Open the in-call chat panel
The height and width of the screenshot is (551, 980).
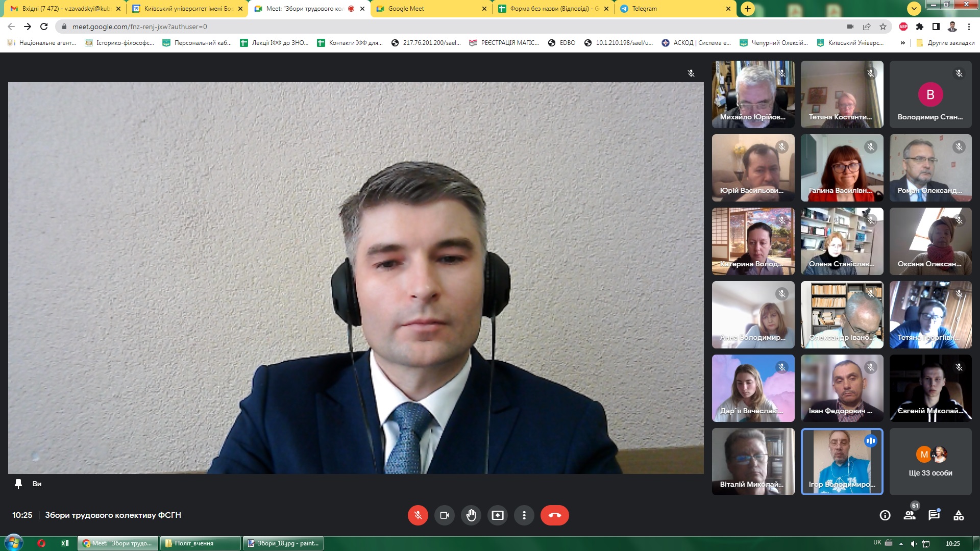(x=934, y=515)
